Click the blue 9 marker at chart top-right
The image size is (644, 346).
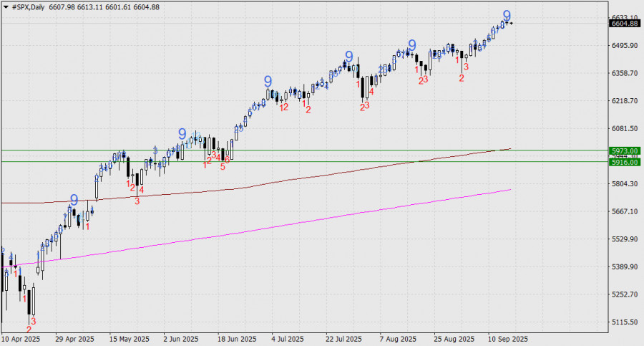tap(507, 15)
